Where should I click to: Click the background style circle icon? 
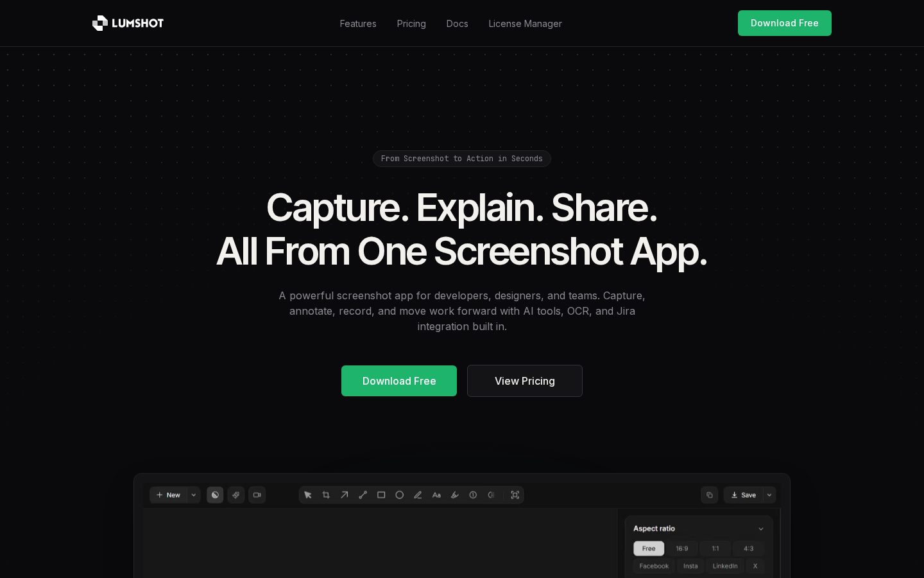click(x=215, y=495)
